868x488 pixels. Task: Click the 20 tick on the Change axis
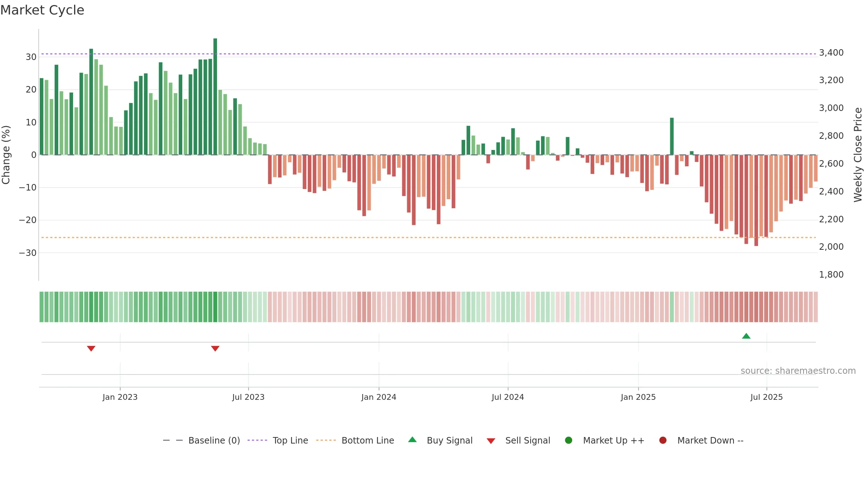[x=31, y=89]
